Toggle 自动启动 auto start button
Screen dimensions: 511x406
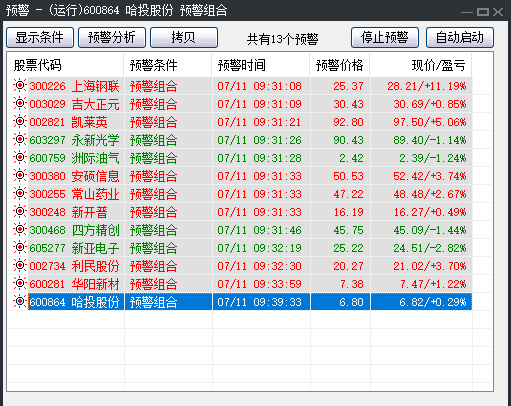[460, 37]
